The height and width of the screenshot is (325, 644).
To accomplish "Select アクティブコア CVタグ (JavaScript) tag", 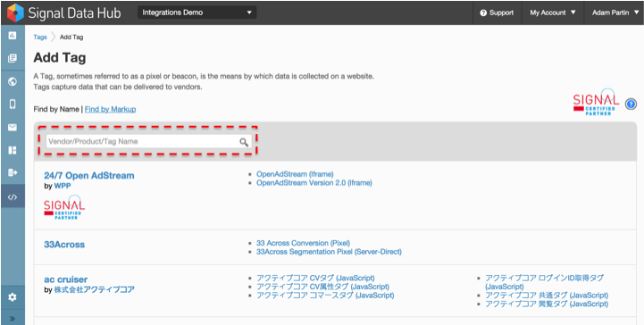I will 315,279.
